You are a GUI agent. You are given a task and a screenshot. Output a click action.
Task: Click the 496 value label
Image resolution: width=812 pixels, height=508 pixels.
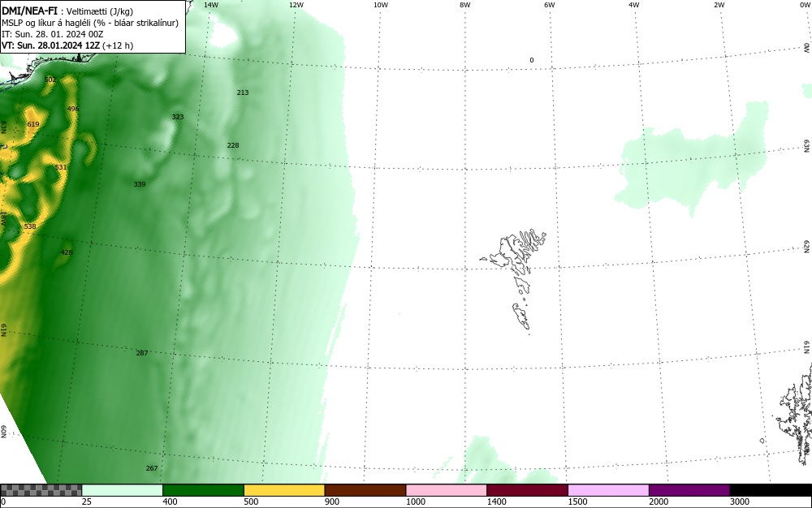click(73, 109)
